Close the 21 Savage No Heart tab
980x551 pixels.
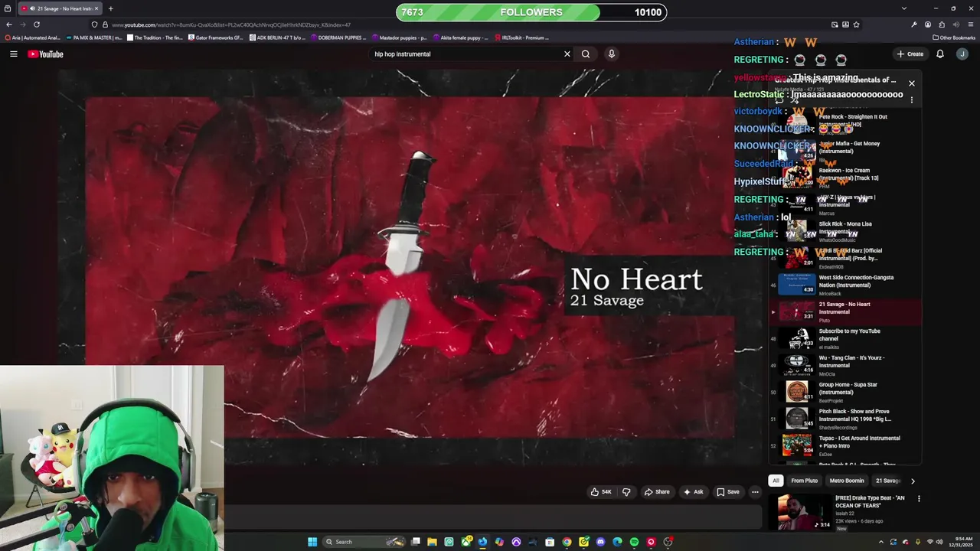96,8
